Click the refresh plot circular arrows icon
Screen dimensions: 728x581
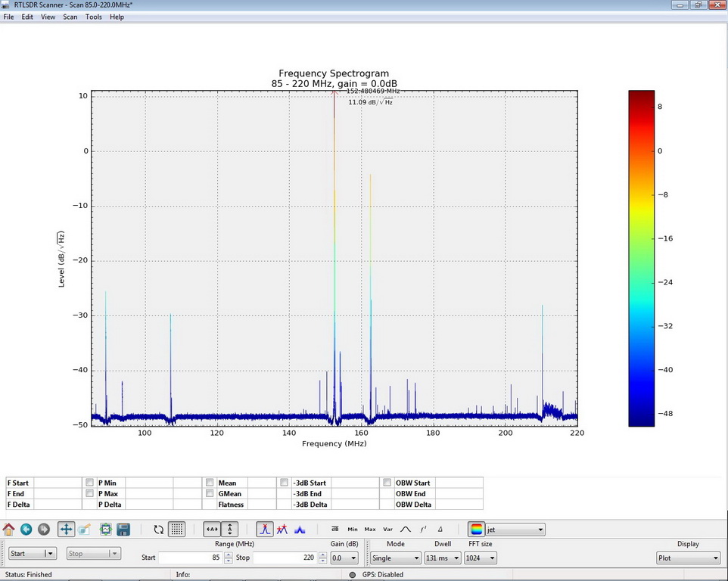pos(159,530)
